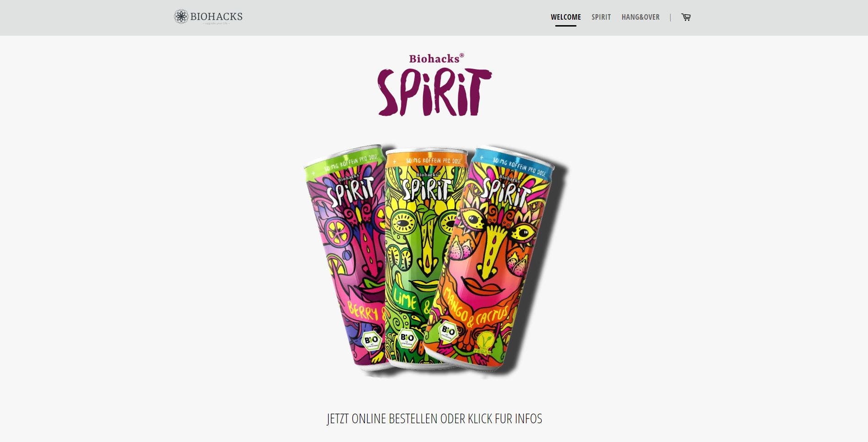Open the HANG&OVER navigation menu item
The width and height of the screenshot is (868, 442).
640,17
